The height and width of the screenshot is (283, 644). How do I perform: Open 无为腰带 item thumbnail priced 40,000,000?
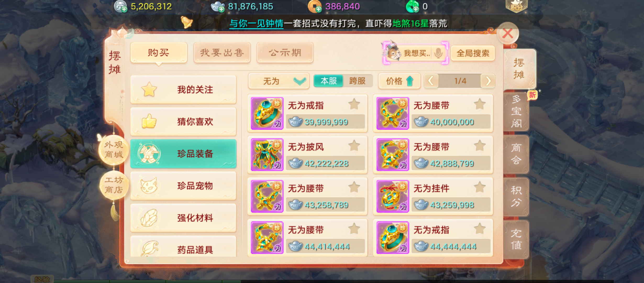click(393, 113)
